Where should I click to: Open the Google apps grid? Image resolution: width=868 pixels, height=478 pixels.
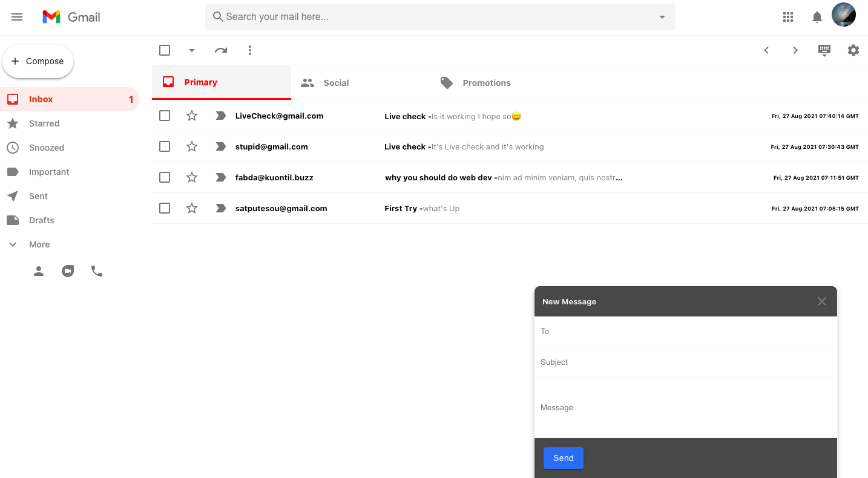click(x=787, y=16)
